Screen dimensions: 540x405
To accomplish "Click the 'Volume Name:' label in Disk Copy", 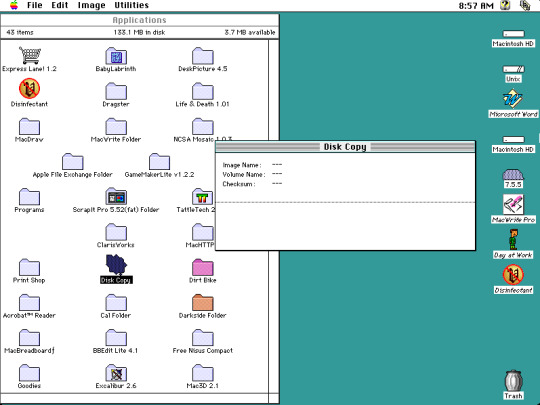I will click(x=244, y=175).
